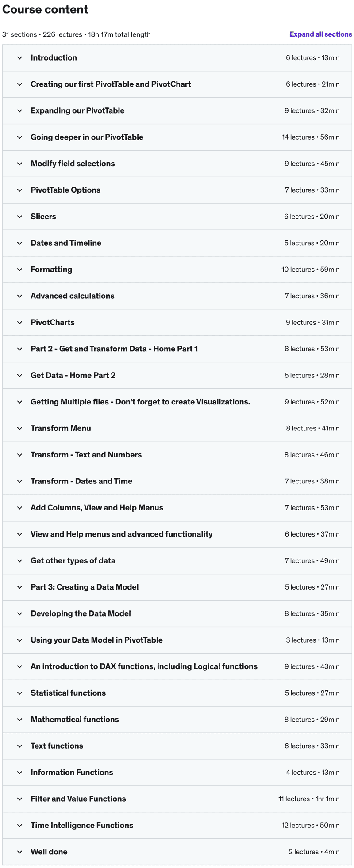This screenshot has height=868, width=354.
Task: Click chevron icon for Modify field selections
Action: (x=19, y=164)
